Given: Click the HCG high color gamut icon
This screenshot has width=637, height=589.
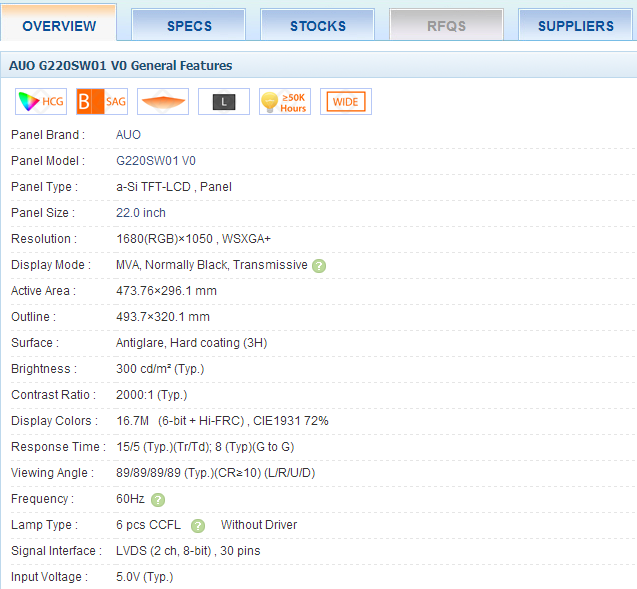Looking at the screenshot, I should 41,102.
